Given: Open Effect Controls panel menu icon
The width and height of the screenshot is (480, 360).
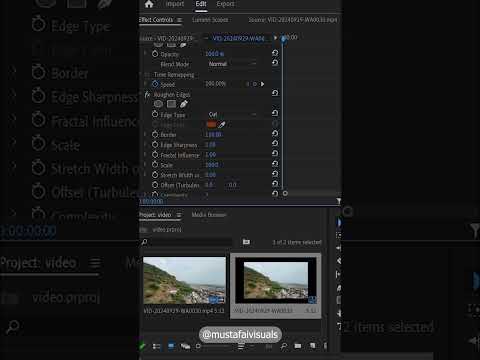Looking at the screenshot, I should pyautogui.click(x=179, y=20).
